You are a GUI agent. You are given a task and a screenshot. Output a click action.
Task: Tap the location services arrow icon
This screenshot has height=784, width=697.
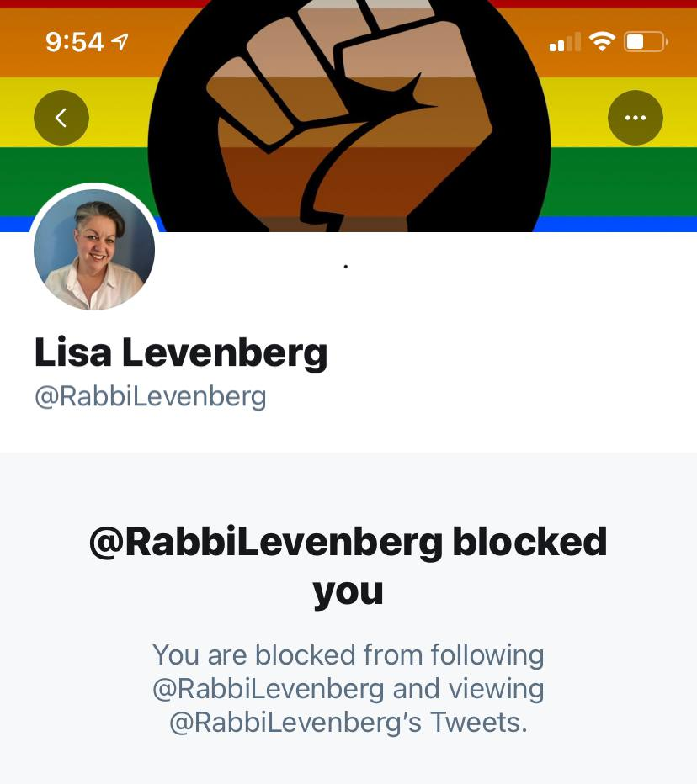[120, 41]
